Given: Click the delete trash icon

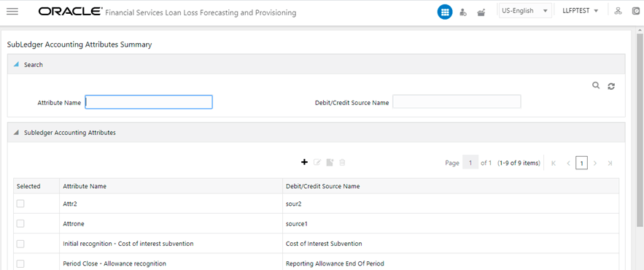Looking at the screenshot, I should [342, 162].
